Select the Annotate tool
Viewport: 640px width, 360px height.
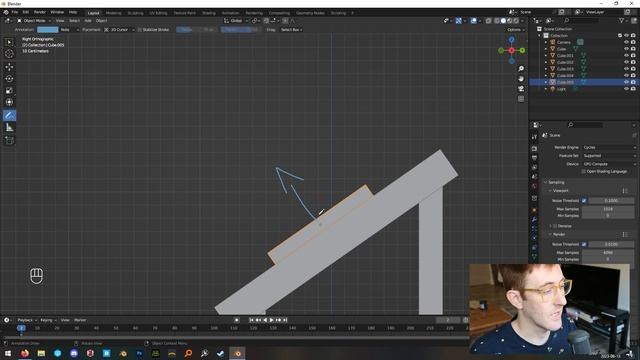tap(9, 116)
